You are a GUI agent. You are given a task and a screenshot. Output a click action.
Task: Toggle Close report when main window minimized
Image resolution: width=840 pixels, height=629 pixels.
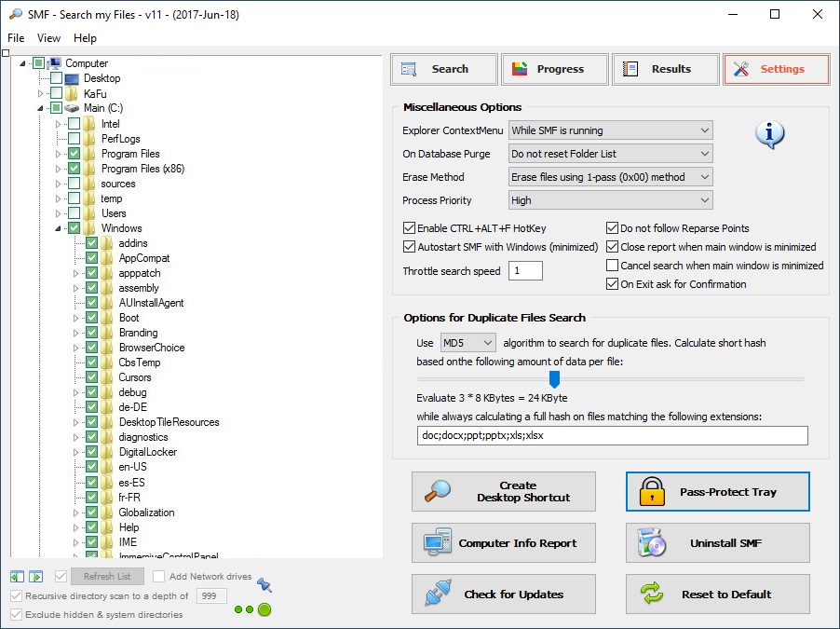[613, 247]
